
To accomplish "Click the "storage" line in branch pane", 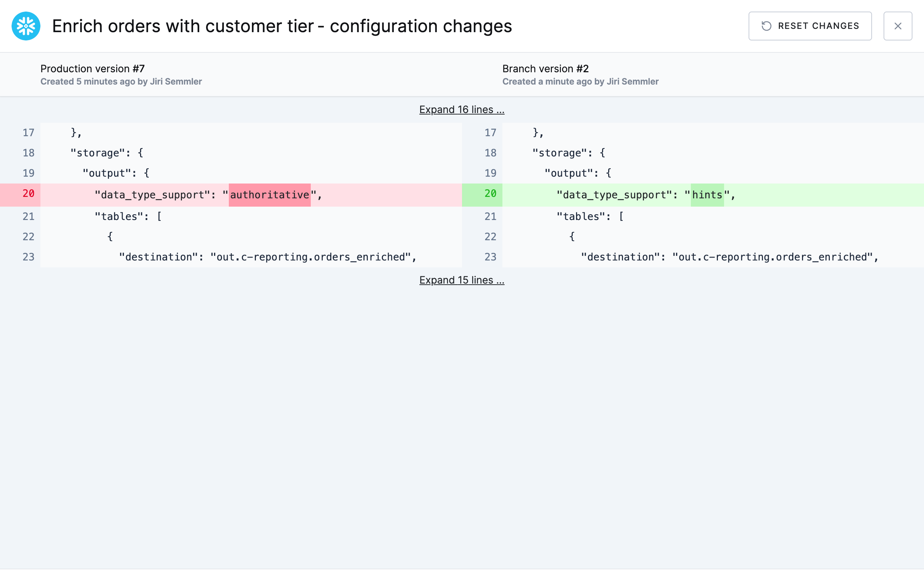I will click(x=713, y=153).
